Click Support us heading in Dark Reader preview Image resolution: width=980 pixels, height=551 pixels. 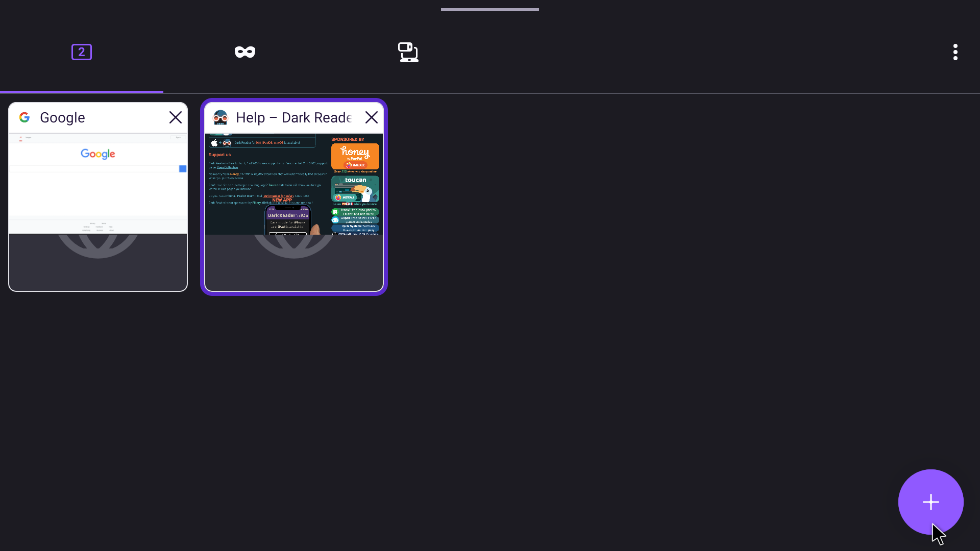click(x=219, y=155)
